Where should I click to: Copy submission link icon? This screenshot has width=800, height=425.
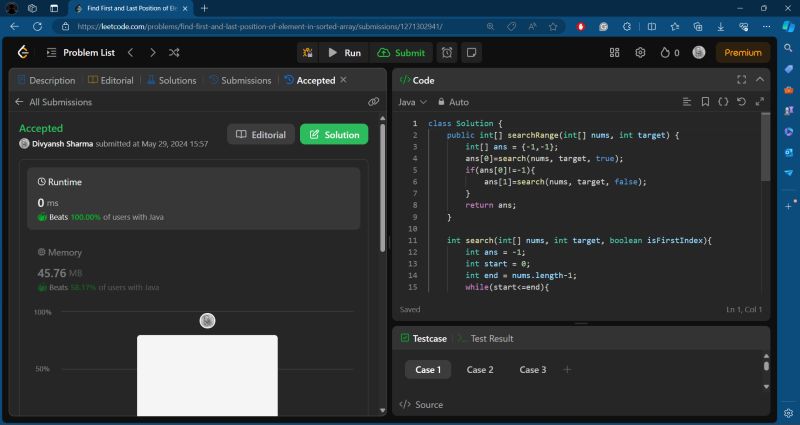[x=373, y=102]
